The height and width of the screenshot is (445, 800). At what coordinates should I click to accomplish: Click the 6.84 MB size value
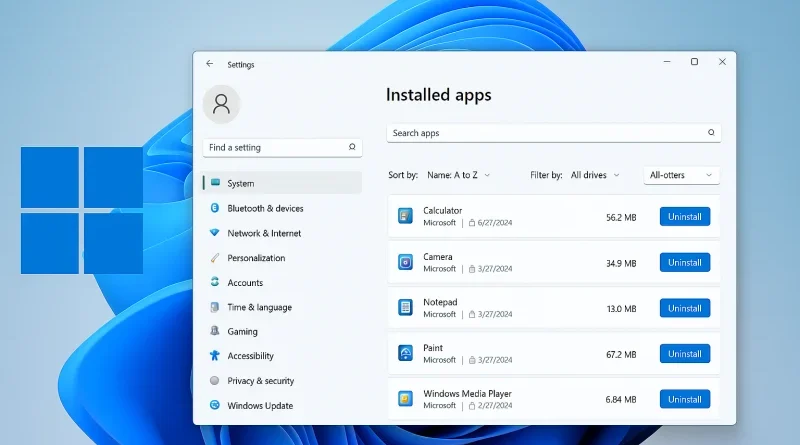click(621, 400)
